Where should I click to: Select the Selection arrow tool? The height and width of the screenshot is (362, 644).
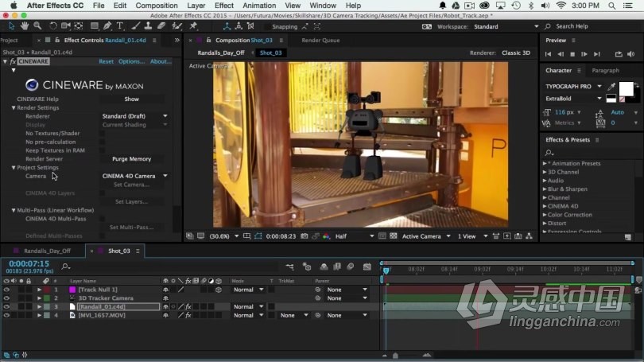tap(11, 26)
